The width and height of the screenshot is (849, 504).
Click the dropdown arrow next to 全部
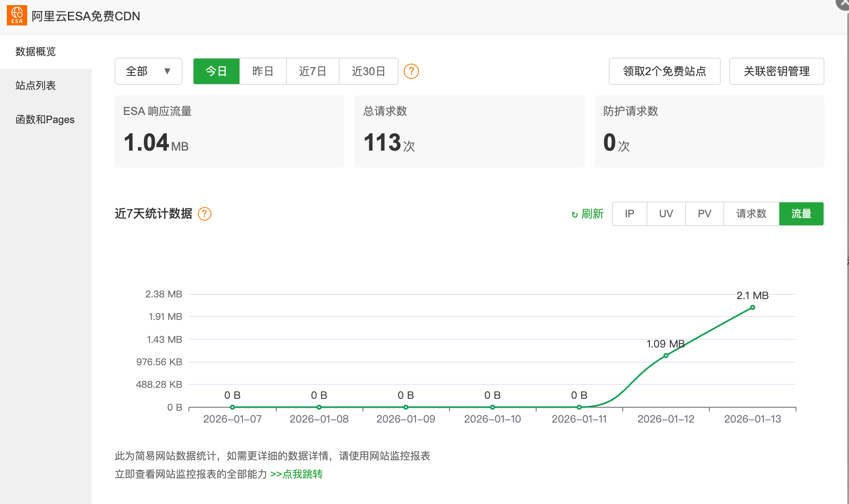click(x=167, y=71)
